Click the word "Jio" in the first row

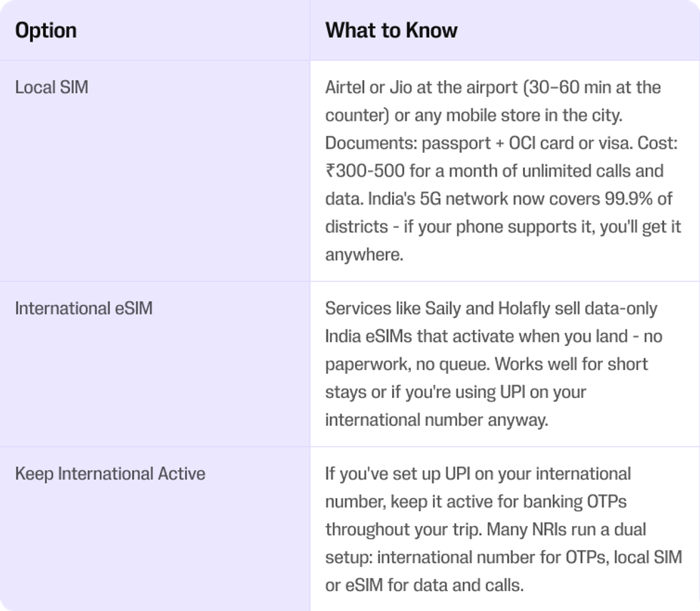click(x=401, y=87)
